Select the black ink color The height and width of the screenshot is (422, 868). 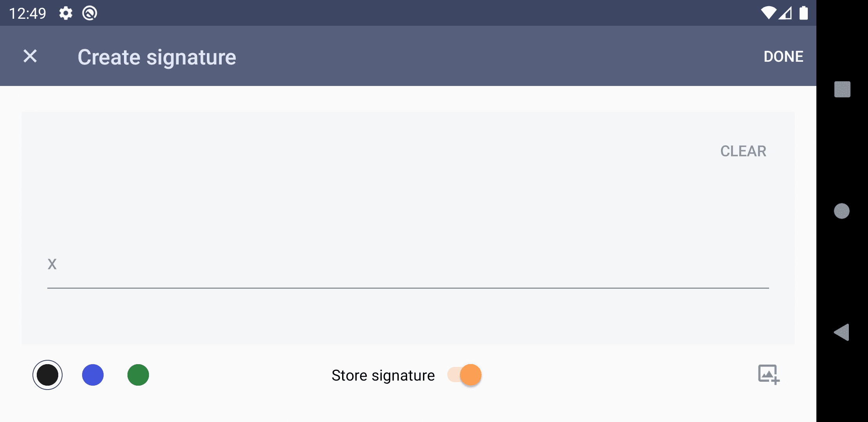coord(47,375)
